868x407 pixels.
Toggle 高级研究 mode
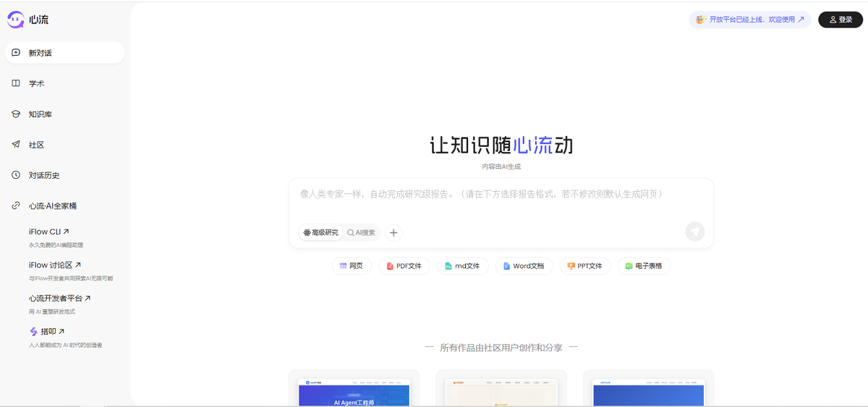coord(320,232)
